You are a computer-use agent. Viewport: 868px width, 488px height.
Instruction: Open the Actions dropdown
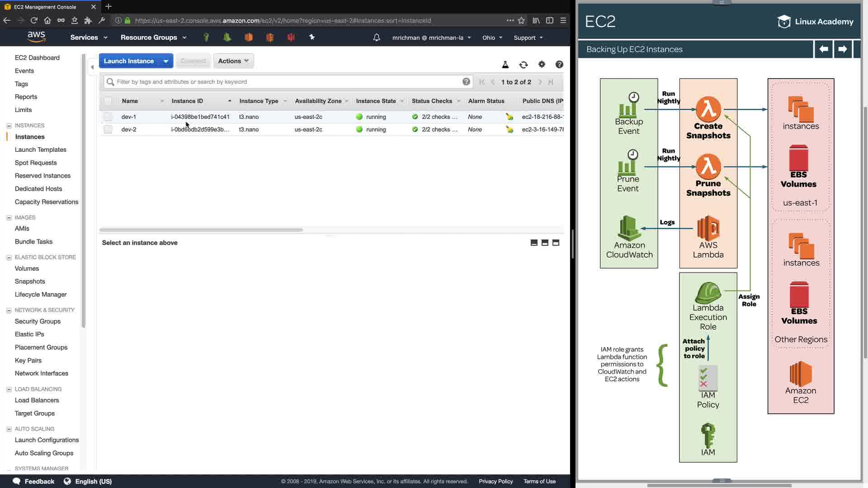point(233,61)
